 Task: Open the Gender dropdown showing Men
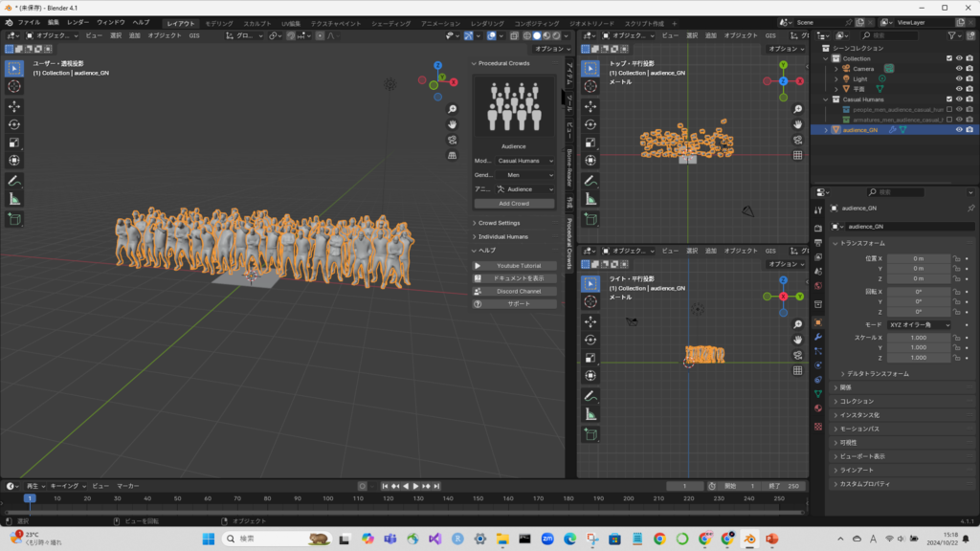(525, 175)
